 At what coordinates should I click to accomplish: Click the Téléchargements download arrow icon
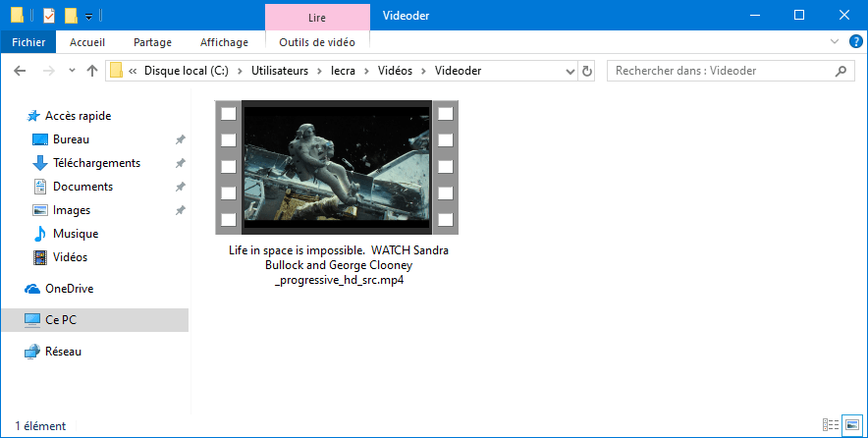(40, 163)
